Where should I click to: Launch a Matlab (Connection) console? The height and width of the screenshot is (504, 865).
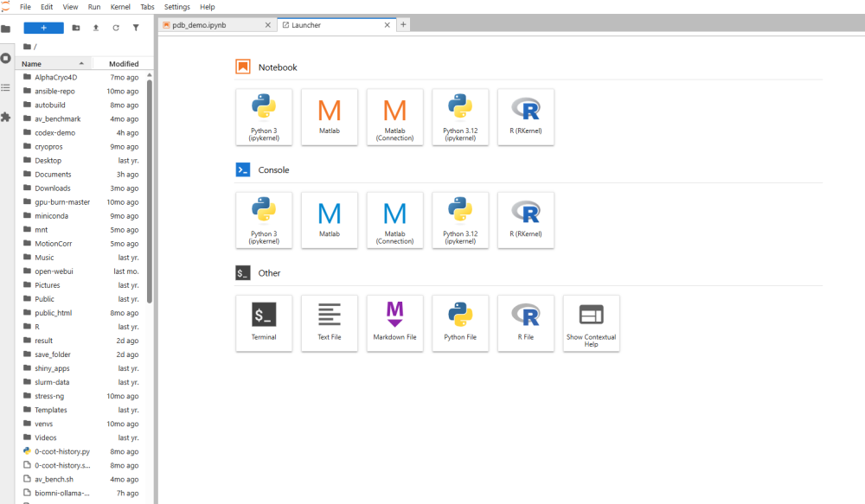(395, 220)
